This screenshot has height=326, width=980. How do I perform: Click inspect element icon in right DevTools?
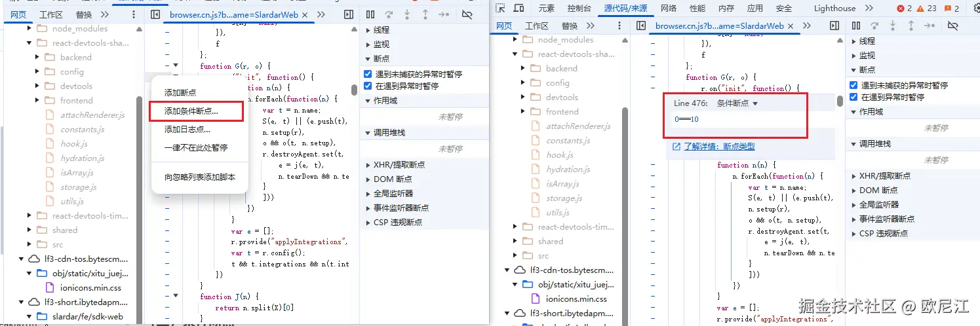501,9
